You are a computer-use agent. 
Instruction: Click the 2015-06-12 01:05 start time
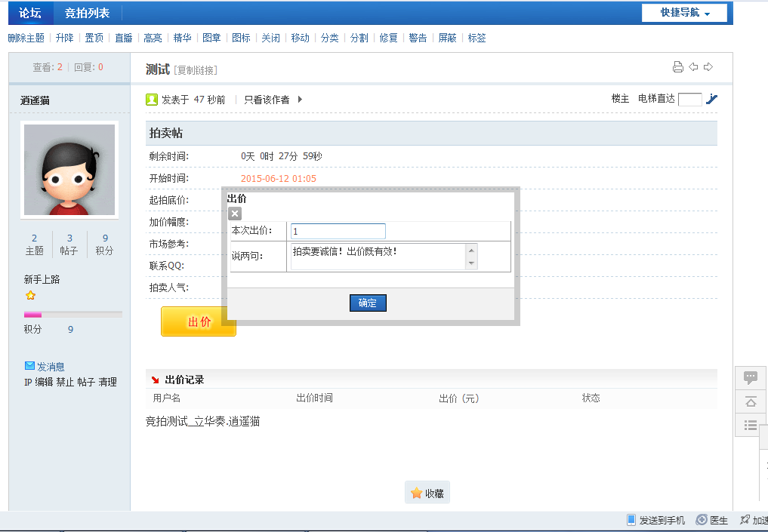pos(279,179)
